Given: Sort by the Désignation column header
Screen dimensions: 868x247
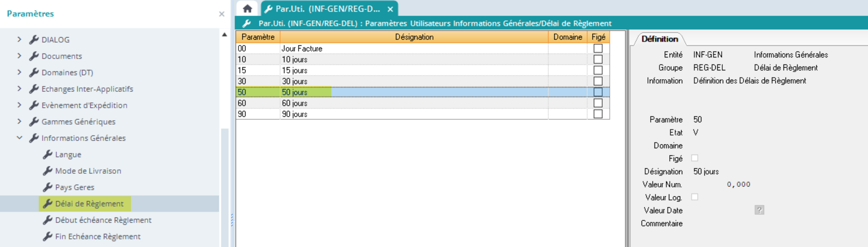Looking at the screenshot, I should (x=414, y=37).
